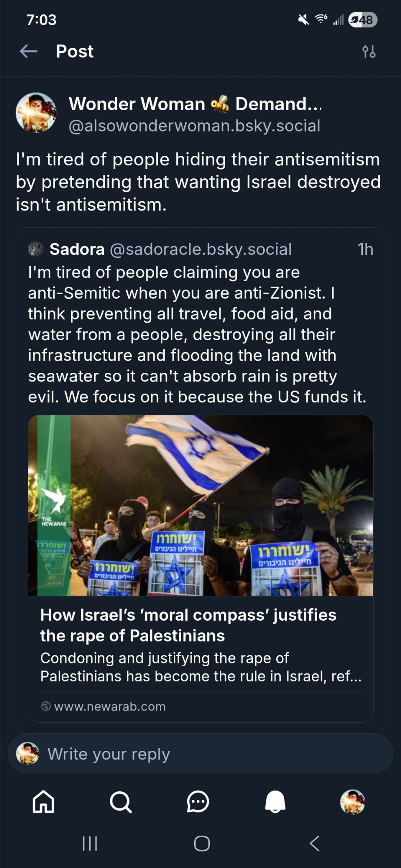Image resolution: width=401 pixels, height=868 pixels.
Task: Tap Sadora's small avatar in quoted post
Action: [36, 249]
